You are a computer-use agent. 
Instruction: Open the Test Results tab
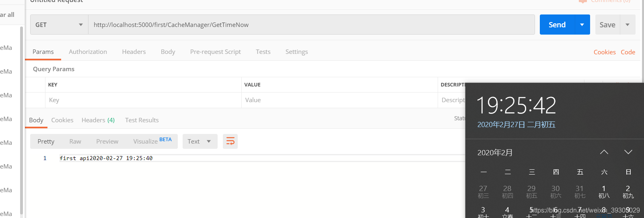tap(142, 120)
